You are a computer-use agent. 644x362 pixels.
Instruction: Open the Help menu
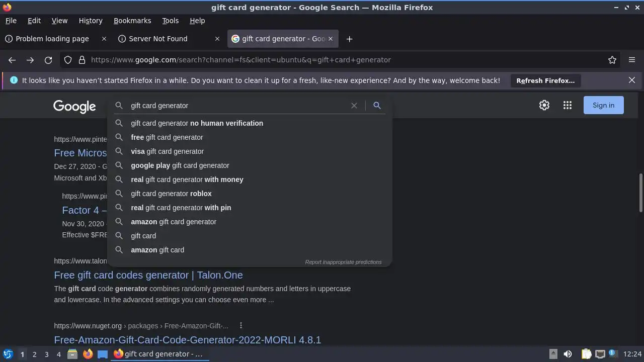[x=197, y=21]
